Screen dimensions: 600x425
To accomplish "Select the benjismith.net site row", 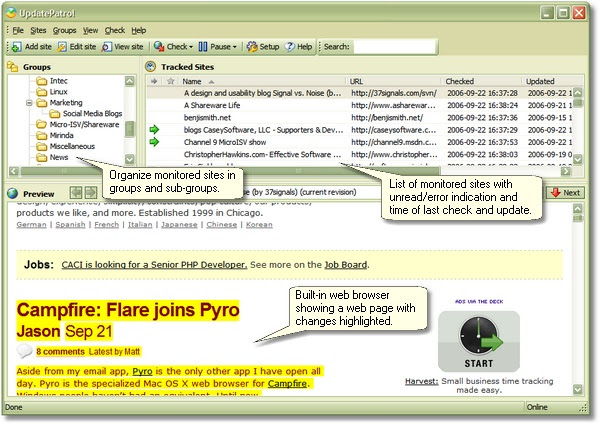I will 360,117.
